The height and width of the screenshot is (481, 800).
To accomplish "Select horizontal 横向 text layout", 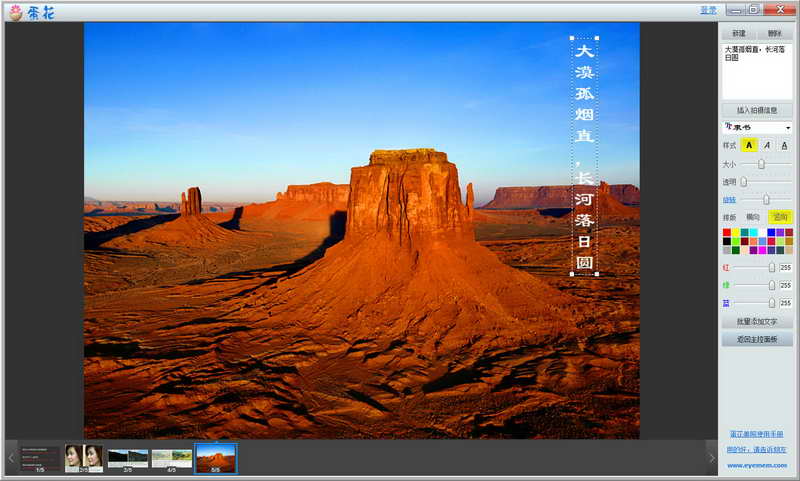I will [753, 217].
